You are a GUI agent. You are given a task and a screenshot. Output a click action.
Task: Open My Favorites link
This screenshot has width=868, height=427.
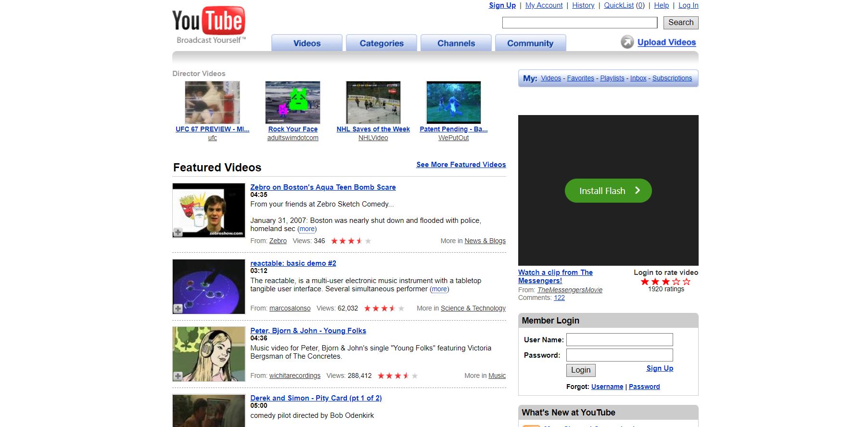coord(581,78)
